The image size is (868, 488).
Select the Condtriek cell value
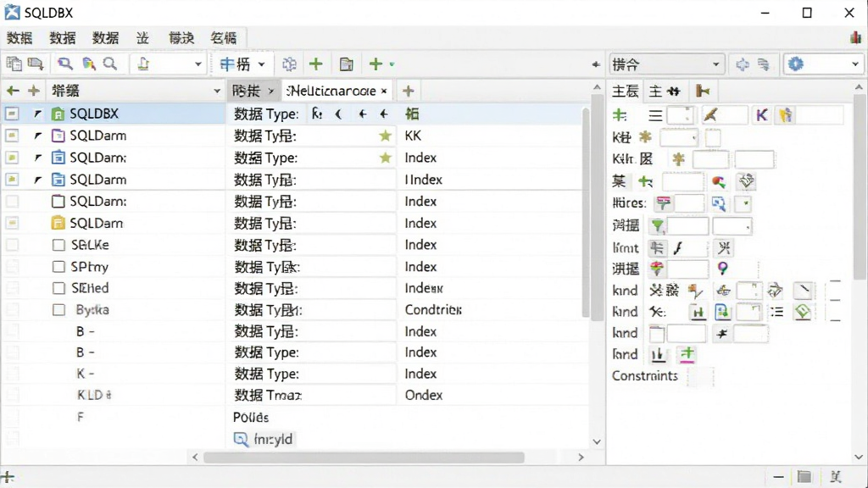[433, 310]
